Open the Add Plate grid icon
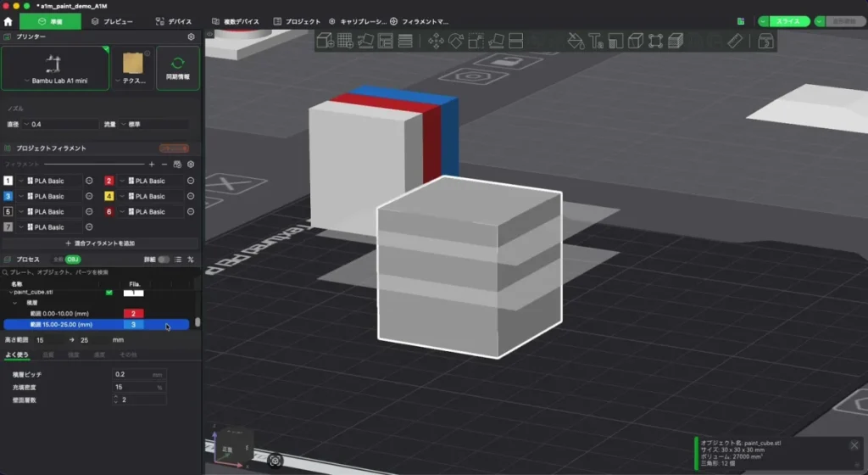 tap(346, 41)
